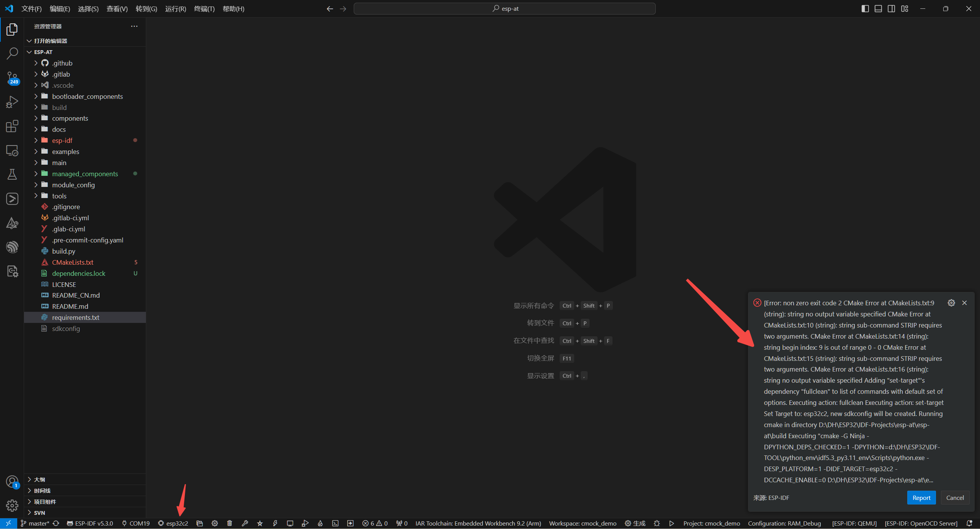
Task: Click the ESP-IDF debug icon in status bar
Action: [305, 523]
